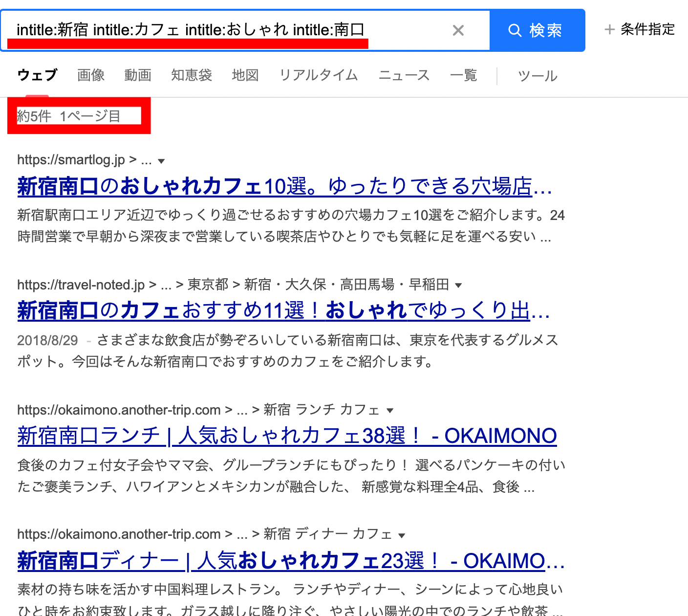Open 新宿南口ディナー 人気おしゃれカフェ23選 link
This screenshot has width=688, height=616.
pyautogui.click(x=291, y=561)
